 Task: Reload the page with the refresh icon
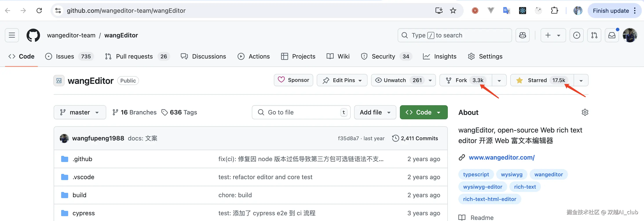coord(39,11)
